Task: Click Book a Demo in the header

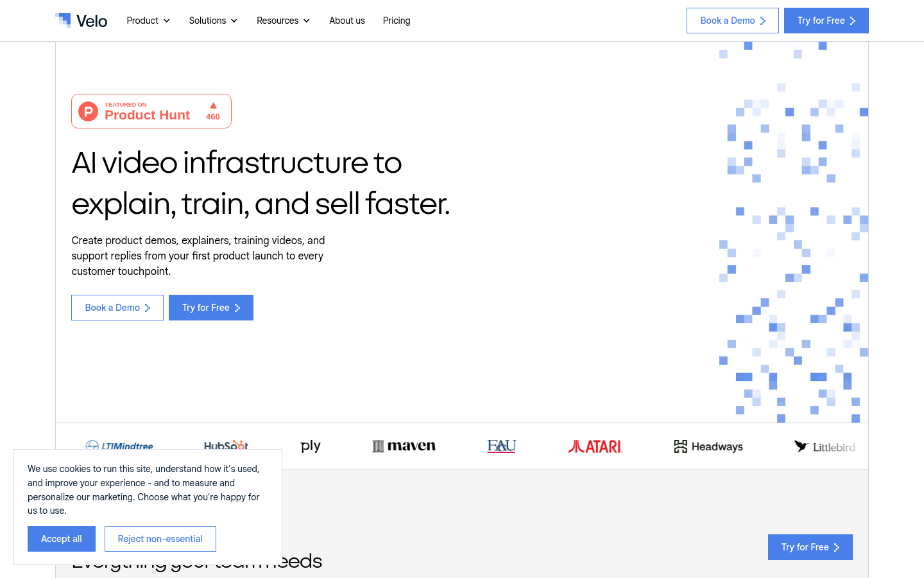Action: [x=733, y=21]
